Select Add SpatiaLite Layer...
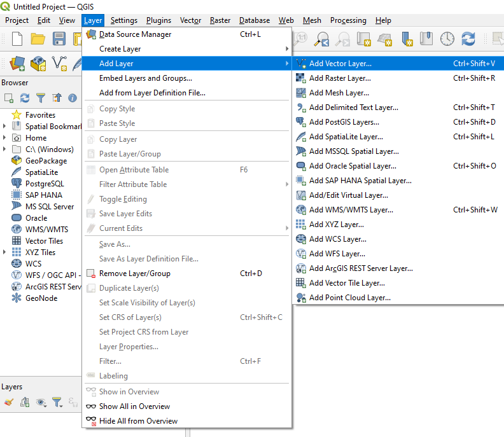The height and width of the screenshot is (437, 504). tap(398, 137)
